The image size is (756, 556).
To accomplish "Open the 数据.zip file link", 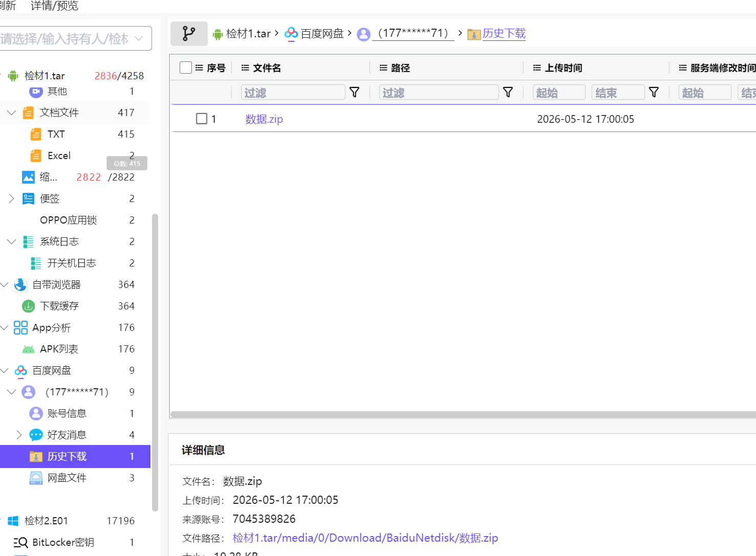I will pyautogui.click(x=264, y=119).
